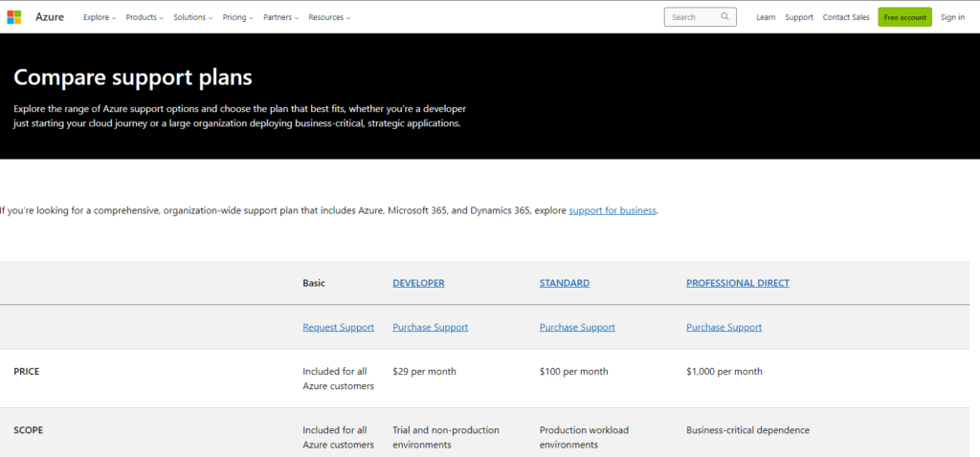
Task: Open the Learn link
Action: tap(766, 17)
